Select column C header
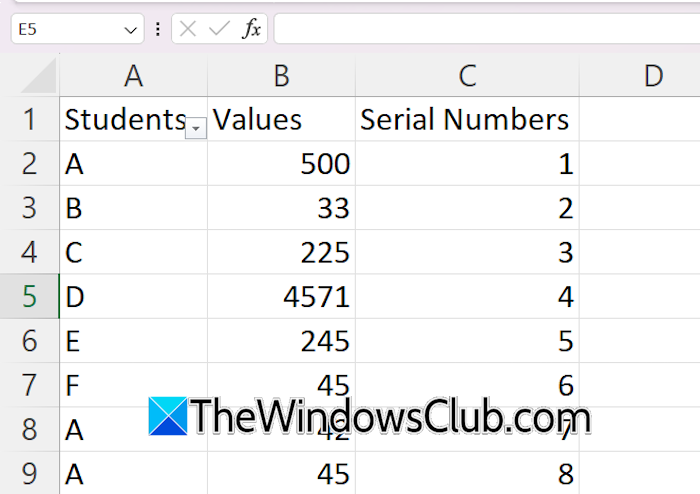This screenshot has height=494, width=700. [x=467, y=75]
